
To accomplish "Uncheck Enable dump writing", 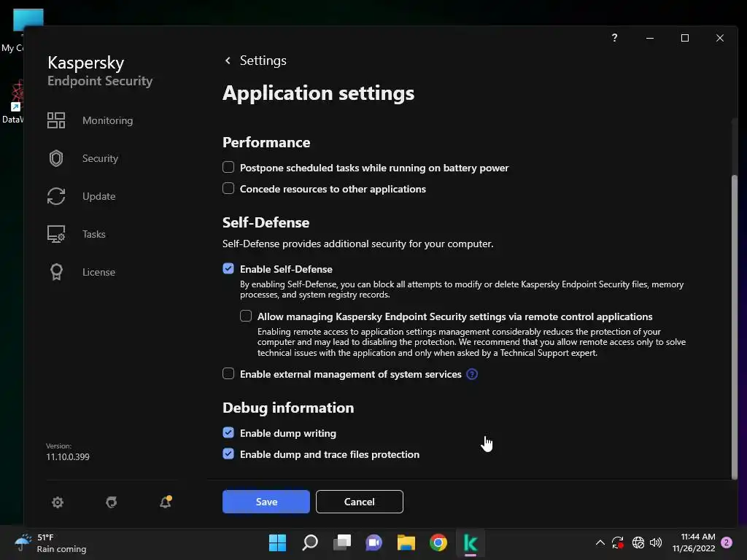I will click(x=228, y=432).
